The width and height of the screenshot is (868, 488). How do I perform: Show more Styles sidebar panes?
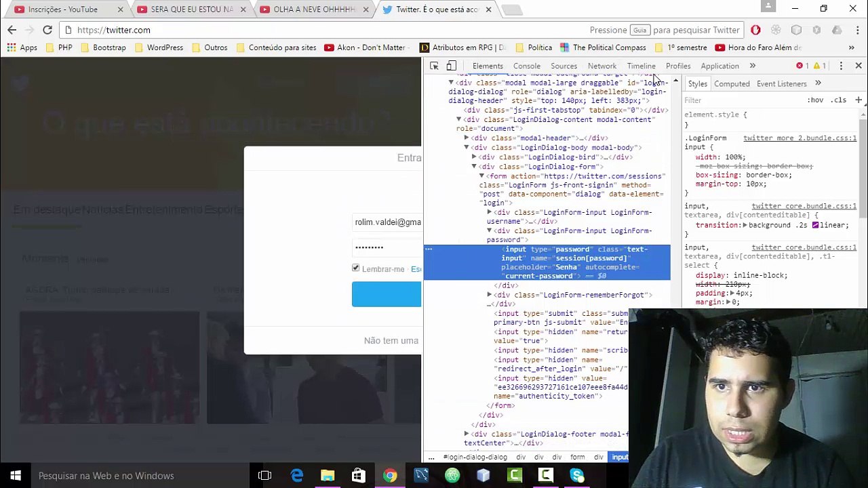pos(818,83)
